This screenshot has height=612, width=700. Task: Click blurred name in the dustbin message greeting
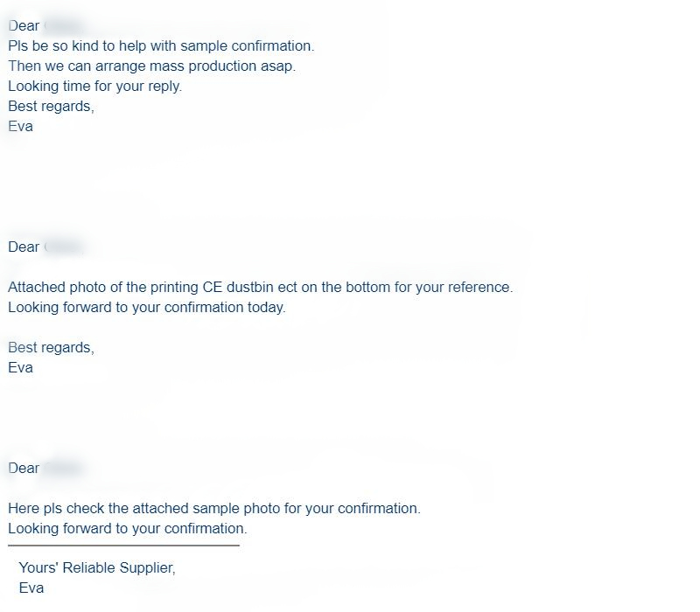point(64,247)
